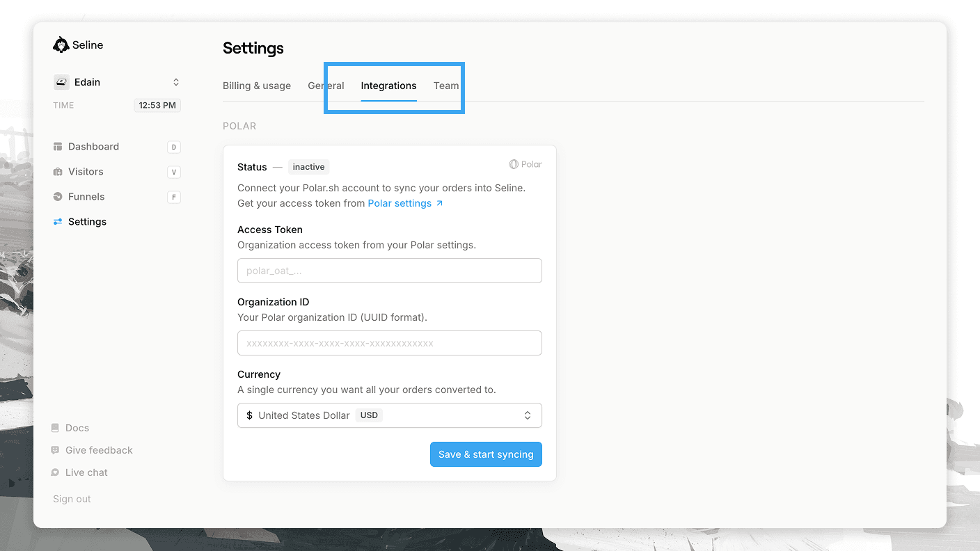Click Save & start syncing button
Viewport: 980px width, 551px height.
coord(486,454)
